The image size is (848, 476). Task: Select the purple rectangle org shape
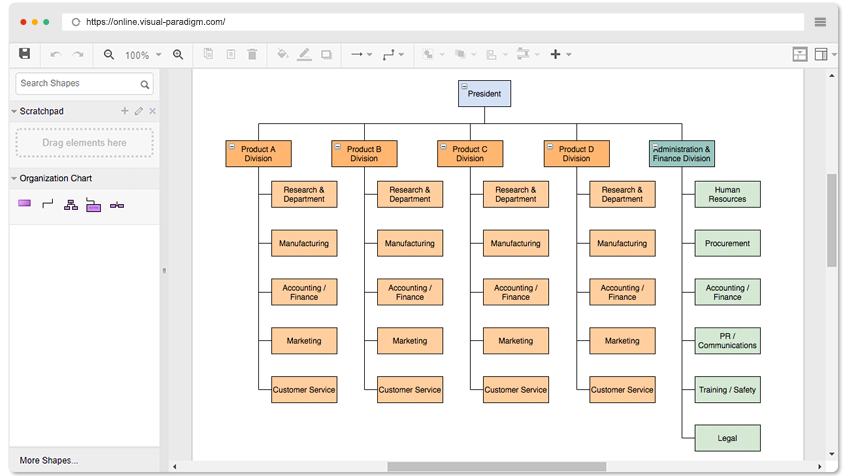(24, 203)
